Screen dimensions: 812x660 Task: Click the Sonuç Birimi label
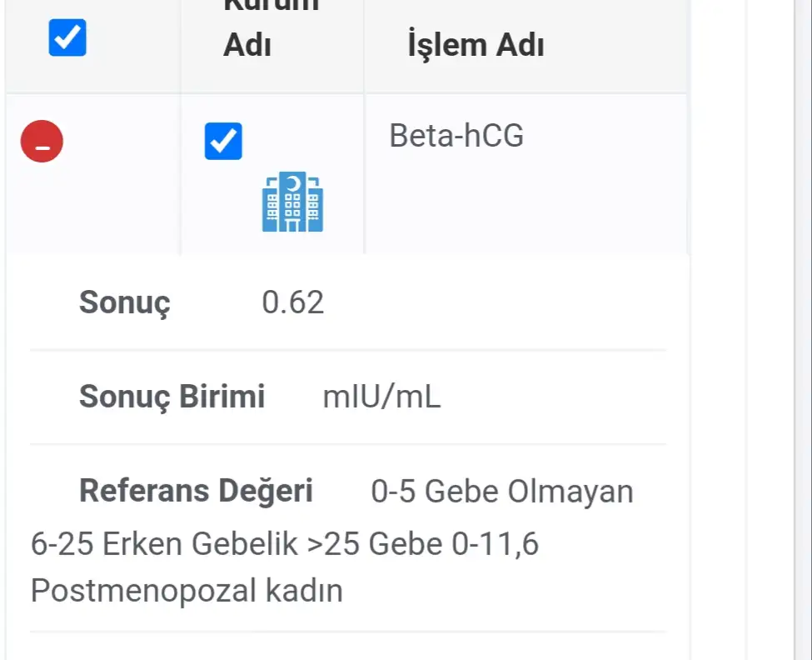(x=172, y=397)
